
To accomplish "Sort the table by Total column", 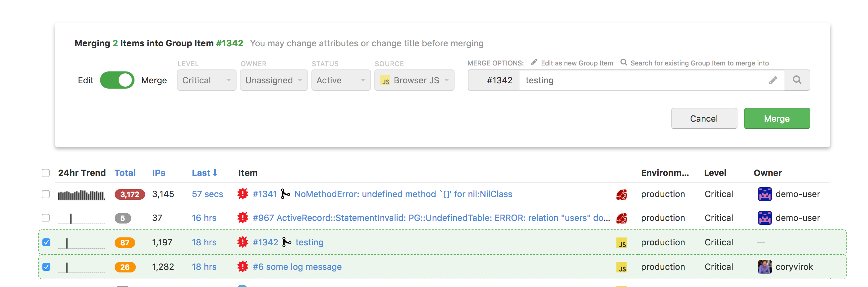I will click(125, 173).
